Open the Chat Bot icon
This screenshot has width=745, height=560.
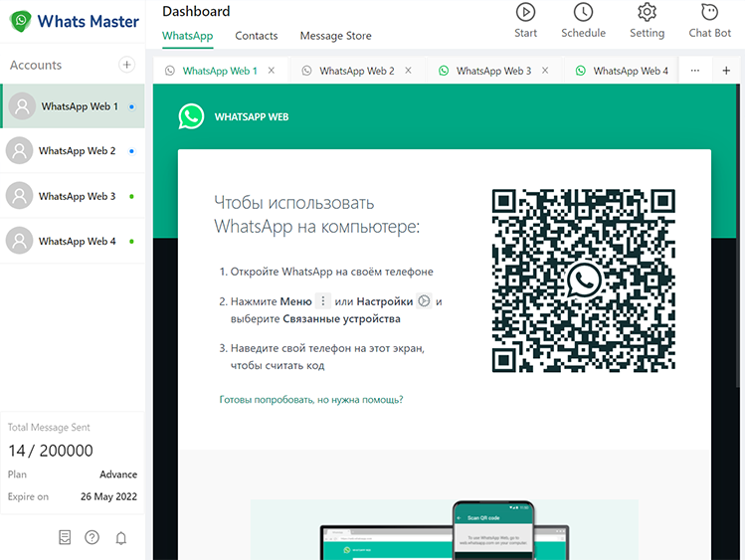coord(709,13)
